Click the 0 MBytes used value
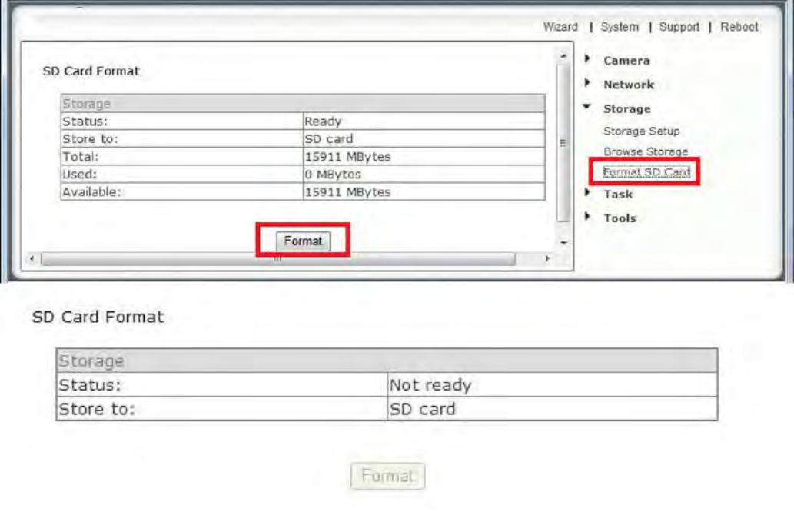Viewport: 794px width, 532px height. tap(333, 175)
